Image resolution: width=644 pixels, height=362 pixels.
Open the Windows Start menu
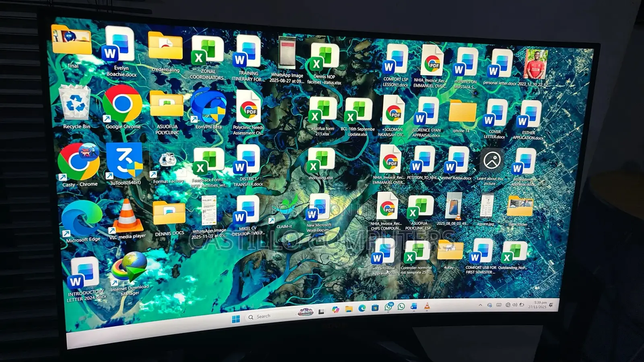click(x=236, y=319)
